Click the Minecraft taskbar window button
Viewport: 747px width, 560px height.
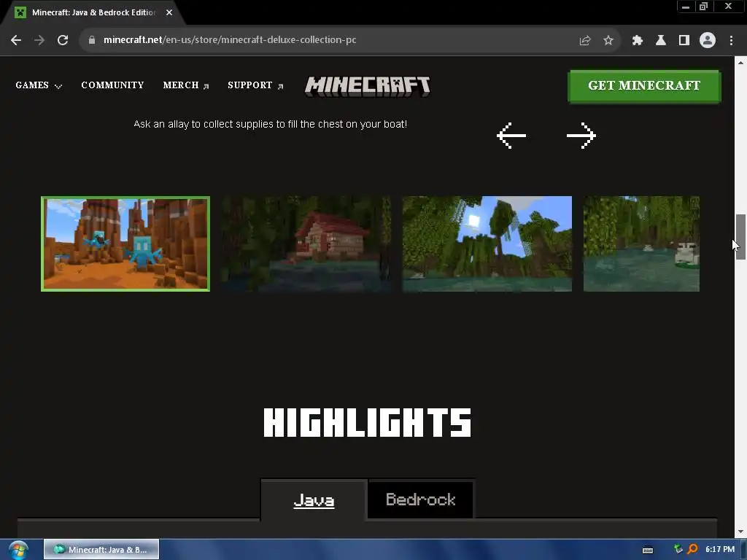pos(101,550)
